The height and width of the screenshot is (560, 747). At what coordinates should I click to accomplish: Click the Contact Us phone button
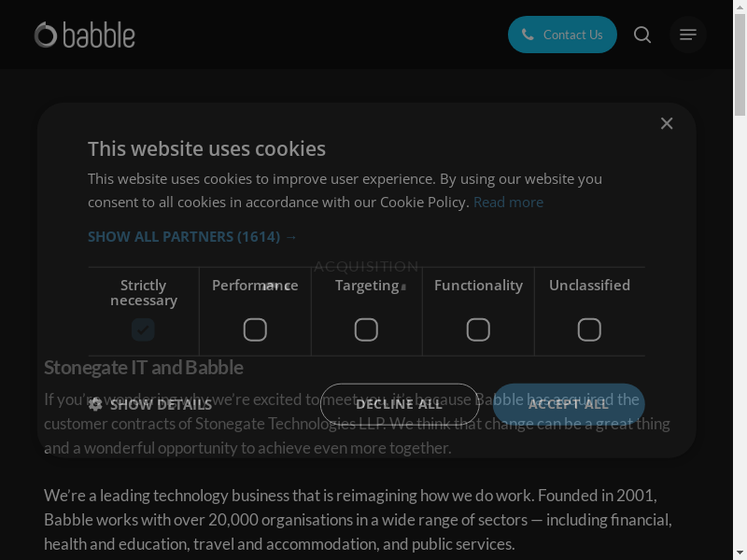coord(562,35)
